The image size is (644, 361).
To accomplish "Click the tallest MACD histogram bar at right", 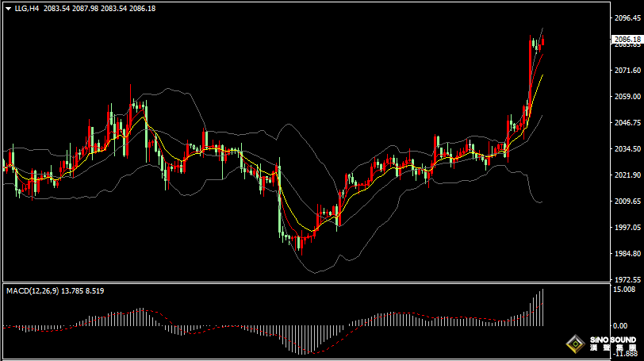I will tap(543, 308).
